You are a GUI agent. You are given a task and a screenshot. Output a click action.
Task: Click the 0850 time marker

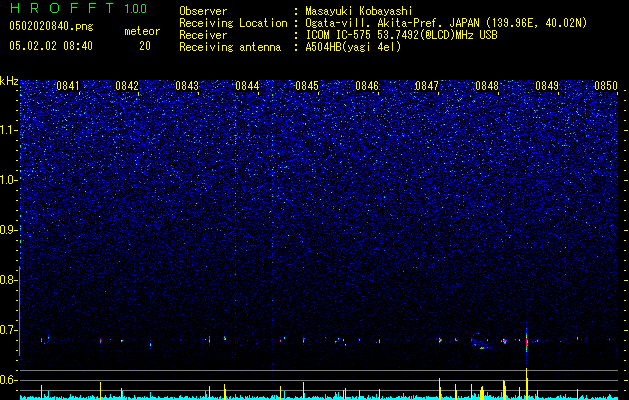click(606, 86)
